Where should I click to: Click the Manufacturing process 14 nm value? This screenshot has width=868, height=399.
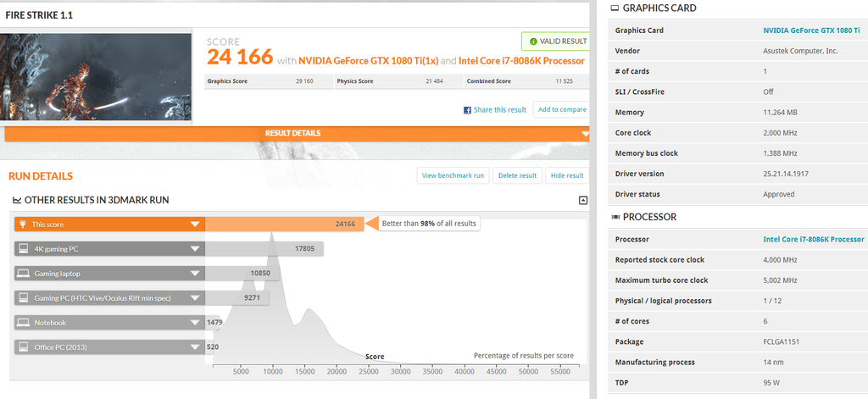pyautogui.click(x=773, y=362)
